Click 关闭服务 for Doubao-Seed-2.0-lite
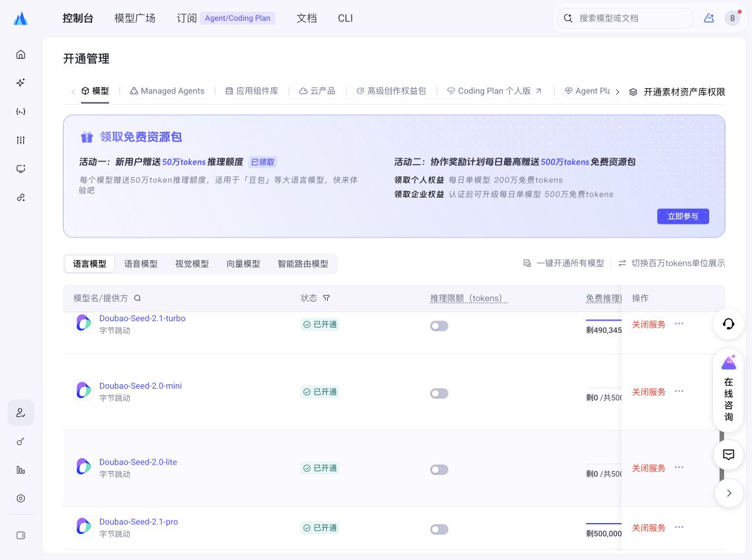 click(x=648, y=468)
